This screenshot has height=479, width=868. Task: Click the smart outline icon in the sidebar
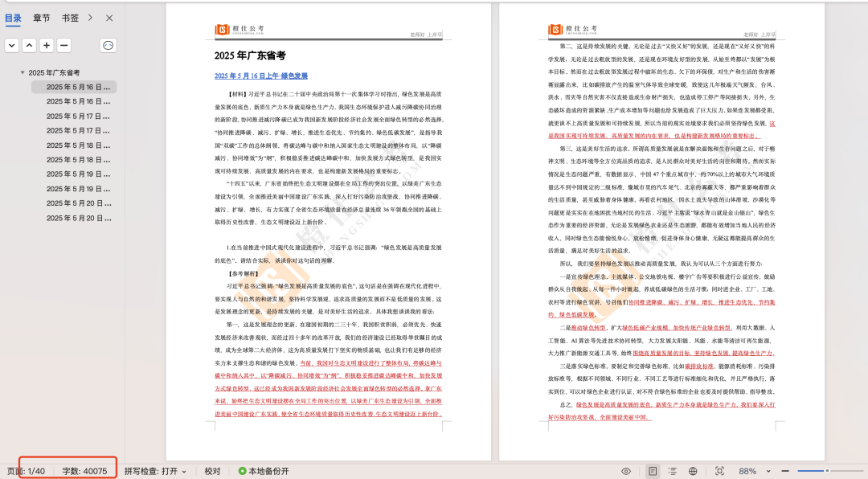108,46
